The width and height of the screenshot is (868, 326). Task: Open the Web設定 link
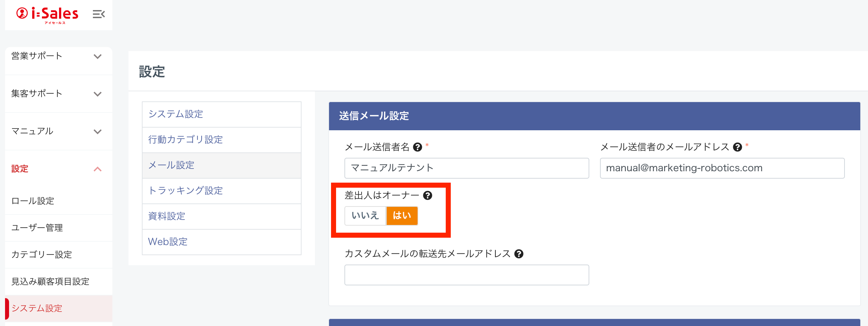click(168, 242)
